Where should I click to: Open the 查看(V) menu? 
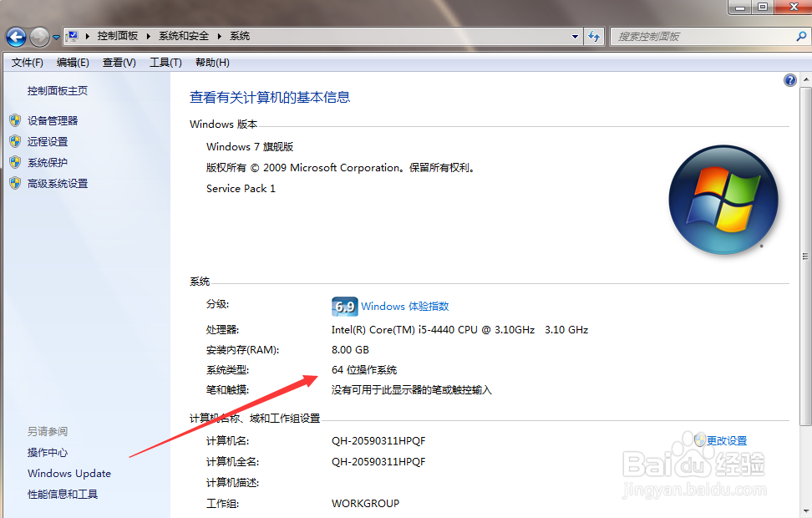pyautogui.click(x=119, y=63)
